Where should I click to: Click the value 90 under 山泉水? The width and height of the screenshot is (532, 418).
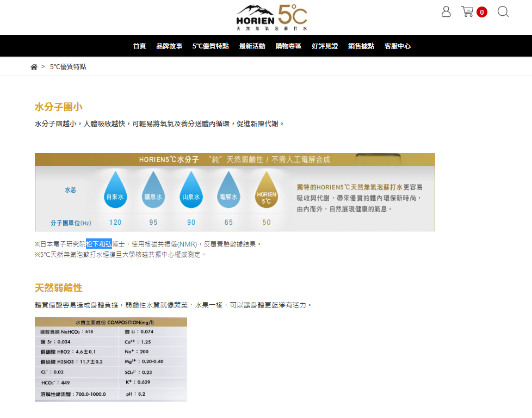tap(191, 223)
